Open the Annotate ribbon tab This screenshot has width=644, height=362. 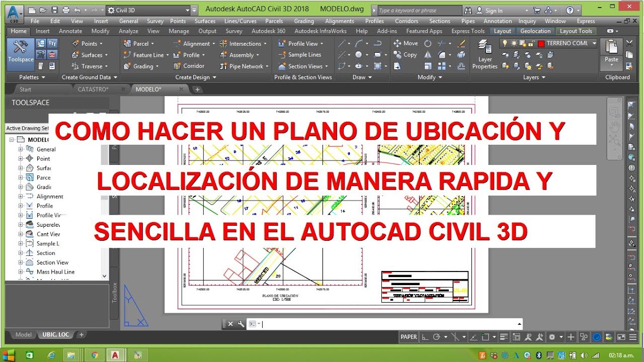70,31
